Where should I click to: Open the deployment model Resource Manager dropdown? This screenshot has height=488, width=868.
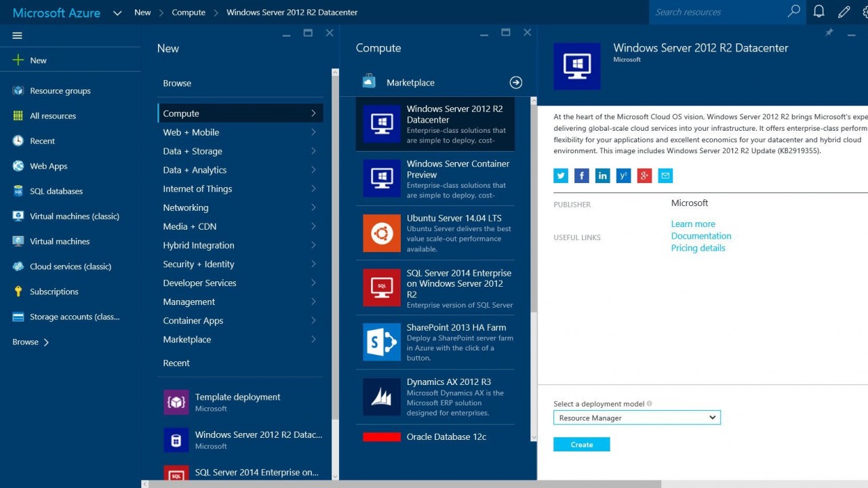[x=637, y=418]
